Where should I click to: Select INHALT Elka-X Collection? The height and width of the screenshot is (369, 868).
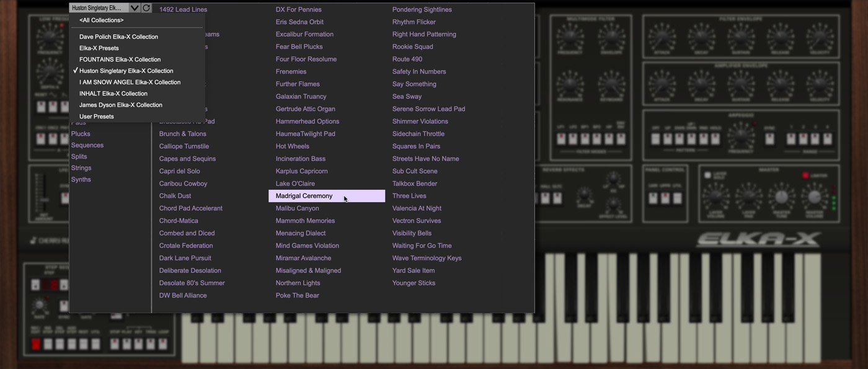113,94
